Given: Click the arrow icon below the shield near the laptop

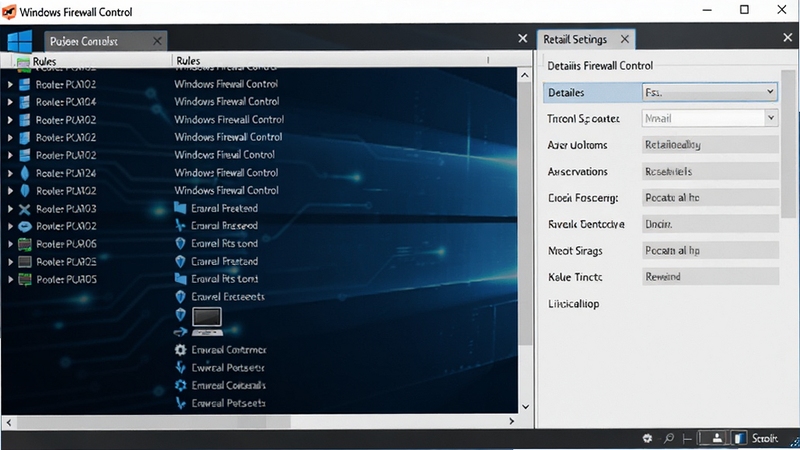Looking at the screenshot, I should click(x=180, y=332).
